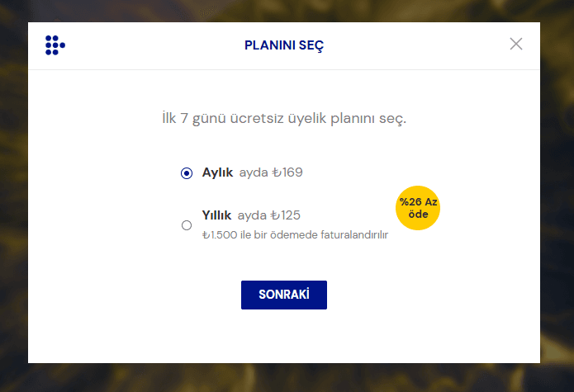Click the MUBI dotted logo icon

[55, 45]
